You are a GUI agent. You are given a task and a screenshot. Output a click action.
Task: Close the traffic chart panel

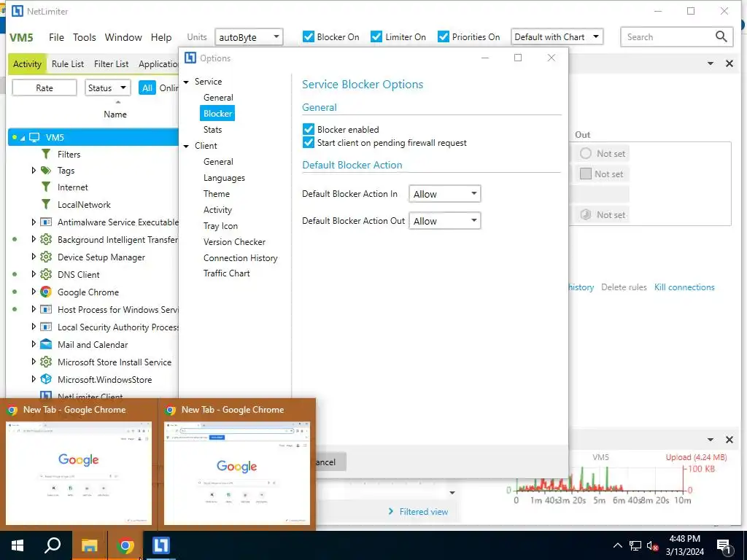(x=729, y=440)
